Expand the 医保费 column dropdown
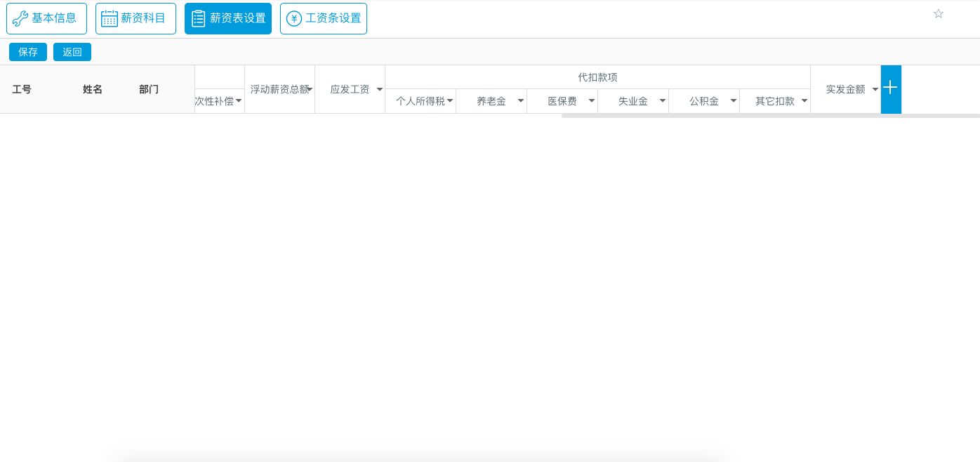Image resolution: width=980 pixels, height=462 pixels. (x=592, y=101)
